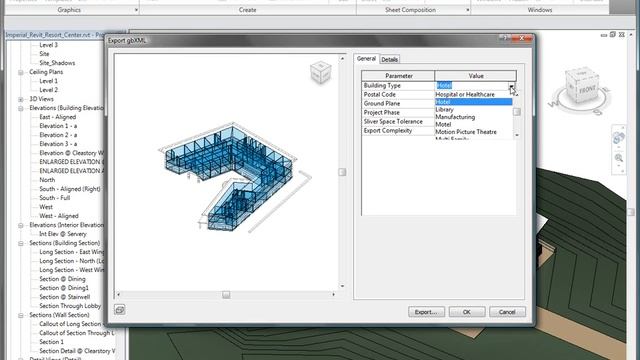Open the Export gbXML dialog help button

click(504, 38)
